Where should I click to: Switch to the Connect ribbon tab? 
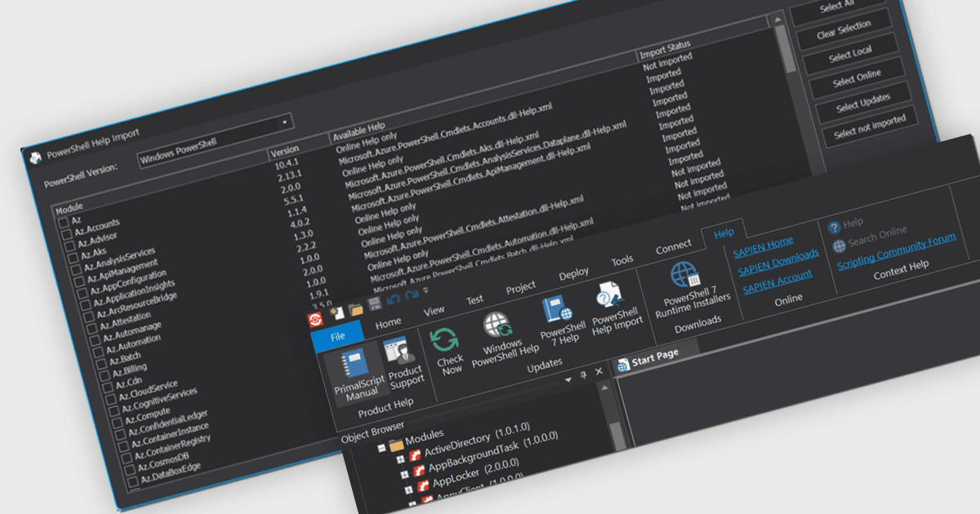674,246
